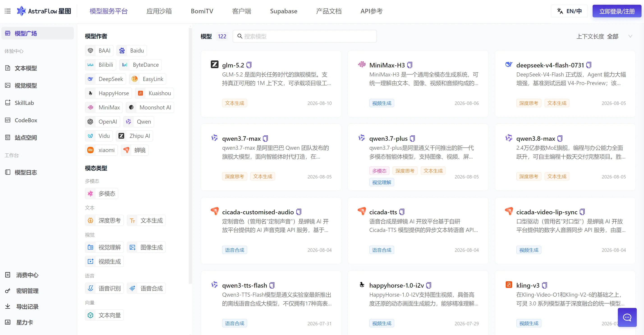The height and width of the screenshot is (335, 644).
Task: Copy the qwen3.7-max model name
Action: click(x=265, y=138)
